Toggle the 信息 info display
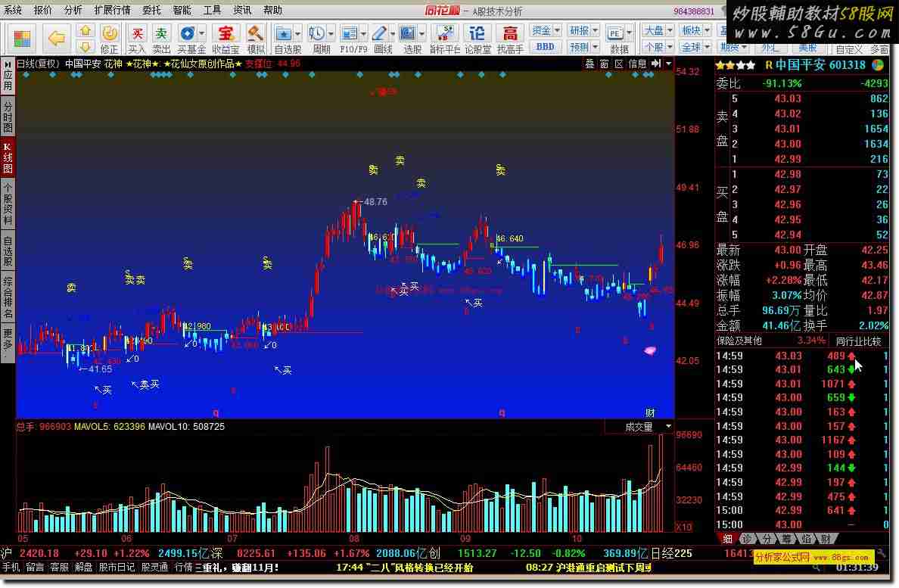The image size is (899, 588). [x=638, y=64]
